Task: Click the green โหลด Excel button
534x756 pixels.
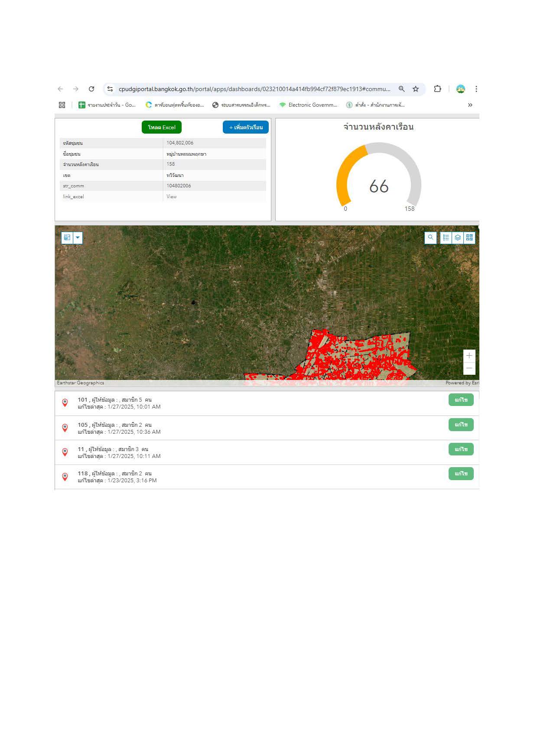Action: point(162,127)
